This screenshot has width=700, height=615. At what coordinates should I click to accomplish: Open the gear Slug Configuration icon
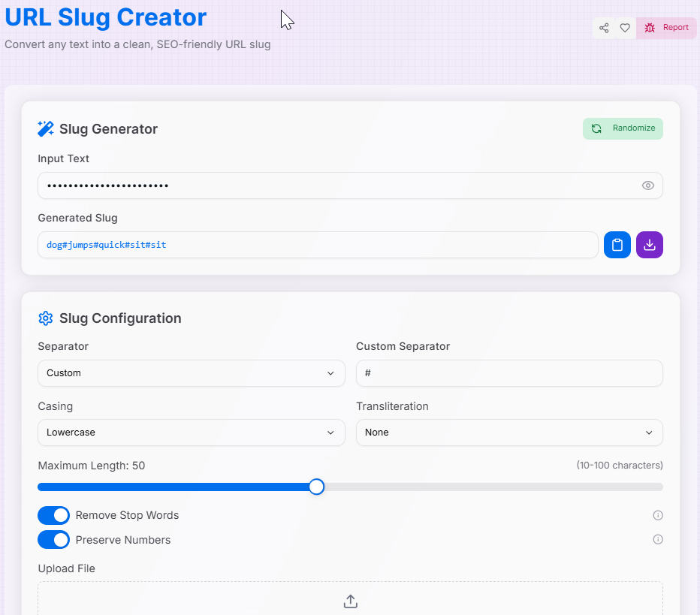click(45, 318)
